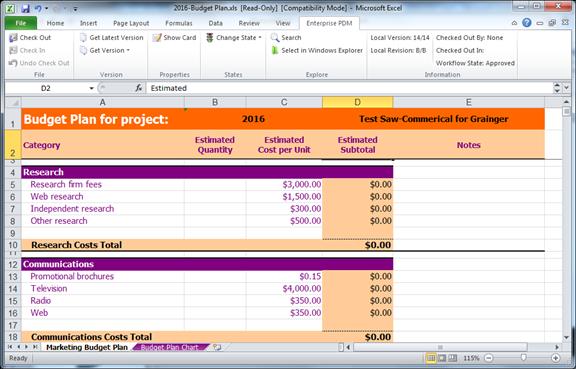Switch to the Data ribbon tab
The width and height of the screenshot is (576, 369).
[x=215, y=23]
